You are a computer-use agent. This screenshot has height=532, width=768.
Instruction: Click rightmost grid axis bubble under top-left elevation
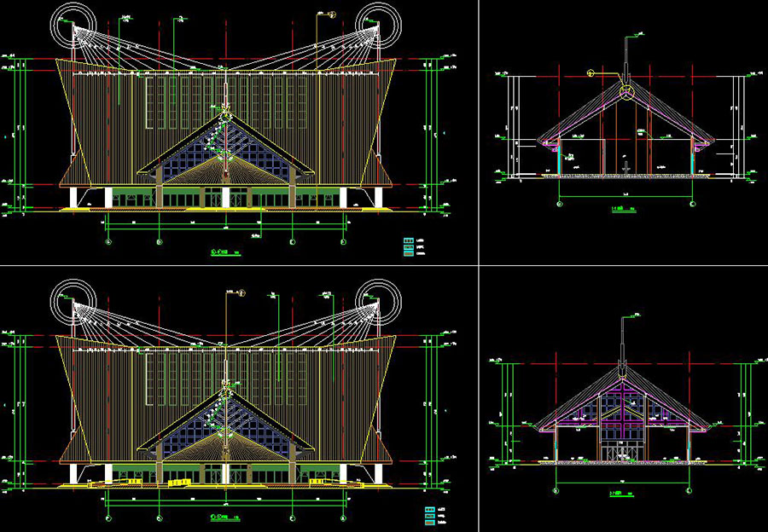[343, 242]
